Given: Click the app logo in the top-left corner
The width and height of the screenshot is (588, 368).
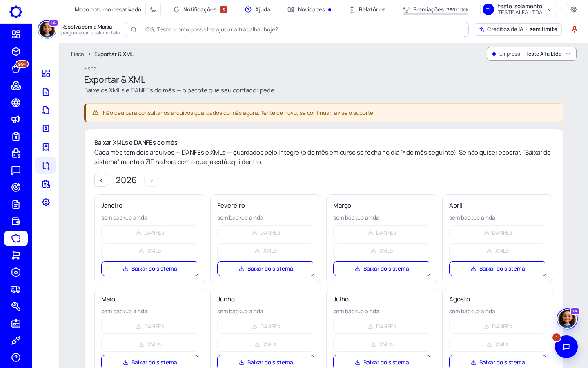Looking at the screenshot, I should (16, 11).
